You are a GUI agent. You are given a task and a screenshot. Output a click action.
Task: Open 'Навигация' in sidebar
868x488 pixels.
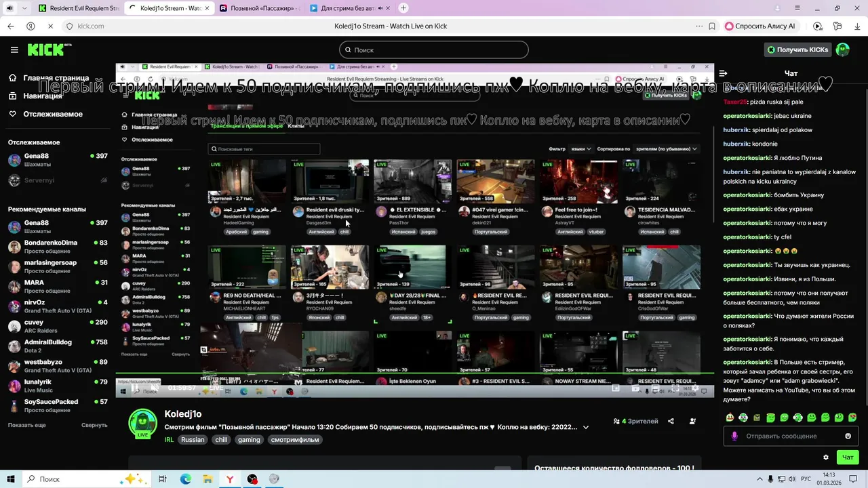click(x=42, y=96)
